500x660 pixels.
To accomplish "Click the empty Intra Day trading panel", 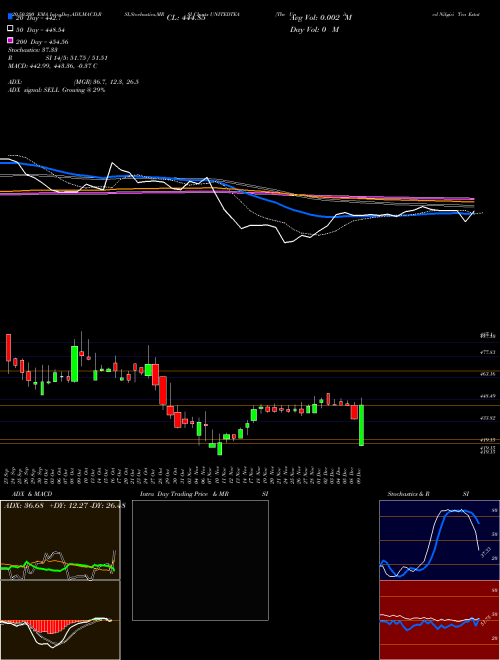I will [200, 560].
